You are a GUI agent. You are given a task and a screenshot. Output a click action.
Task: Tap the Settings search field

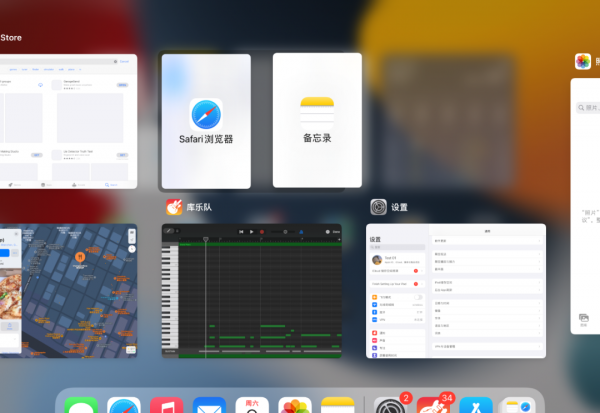click(397, 247)
